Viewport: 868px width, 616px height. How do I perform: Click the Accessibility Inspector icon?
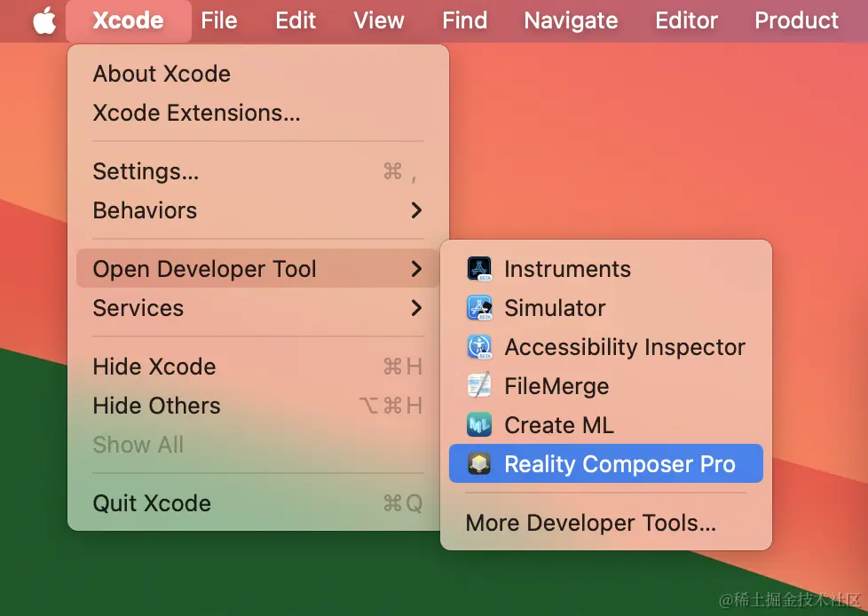pos(479,347)
